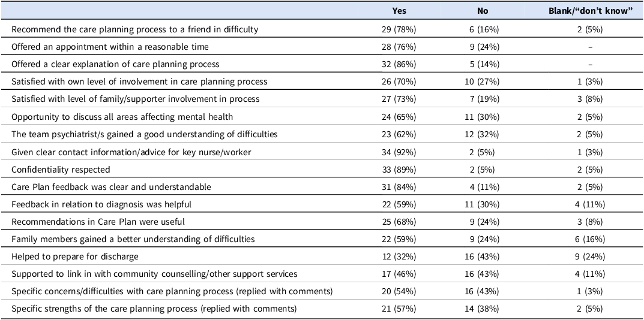Select 'Recommendations in Care Plan were useful' text

pos(98,222)
